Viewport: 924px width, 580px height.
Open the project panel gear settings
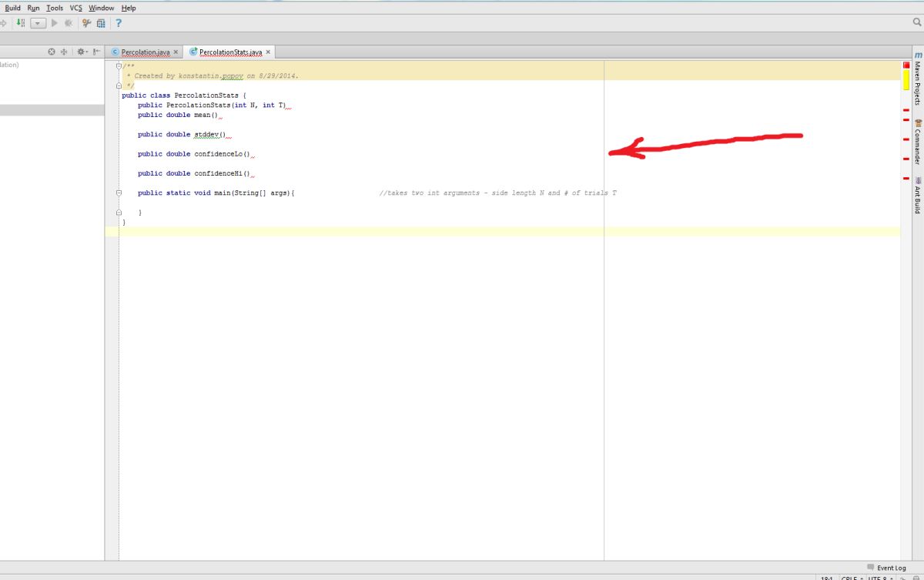pyautogui.click(x=82, y=52)
